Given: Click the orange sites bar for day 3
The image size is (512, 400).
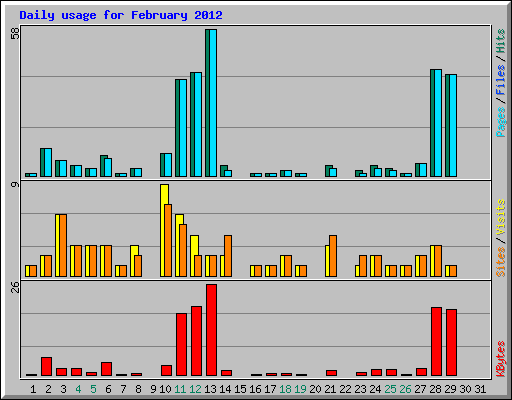Looking at the screenshot, I should [x=63, y=246].
